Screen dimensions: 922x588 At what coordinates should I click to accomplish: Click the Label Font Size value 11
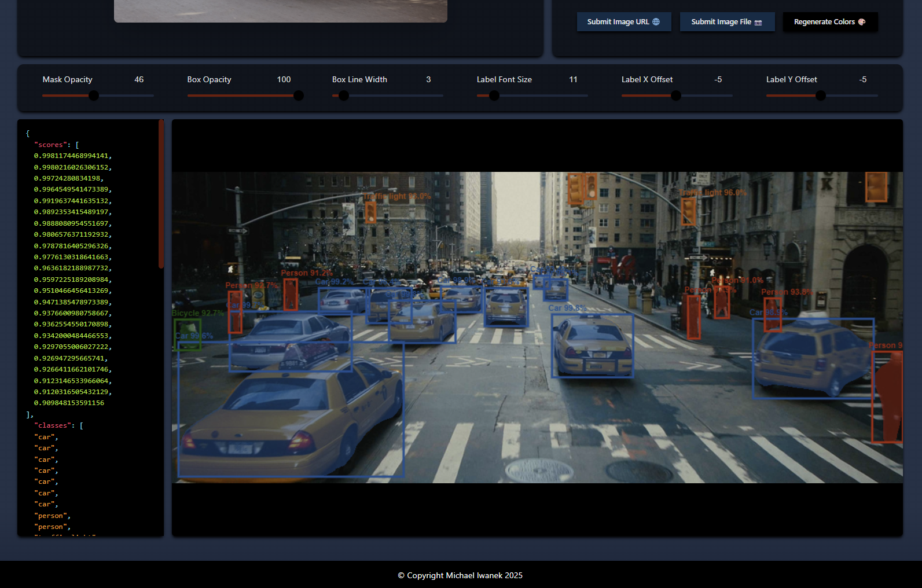coord(573,79)
